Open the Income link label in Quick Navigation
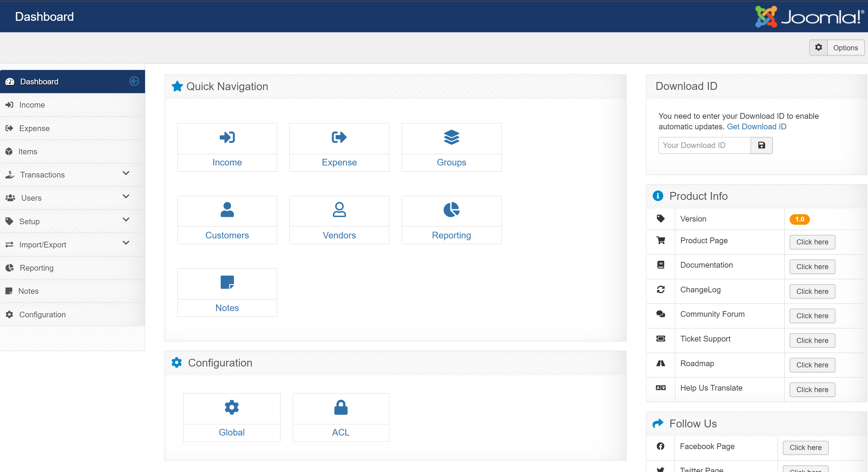The width and height of the screenshot is (868, 472). pyautogui.click(x=227, y=162)
